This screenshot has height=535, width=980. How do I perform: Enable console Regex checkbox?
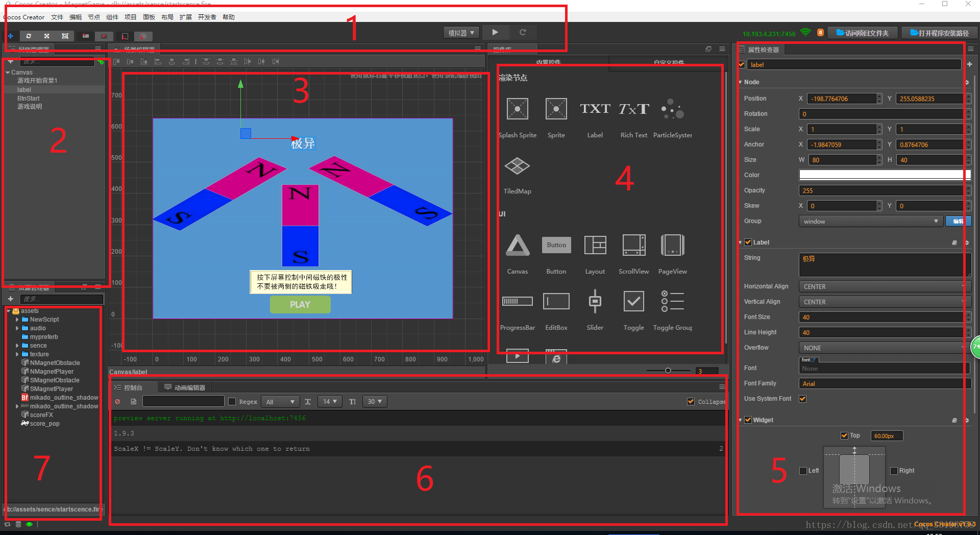click(x=232, y=402)
